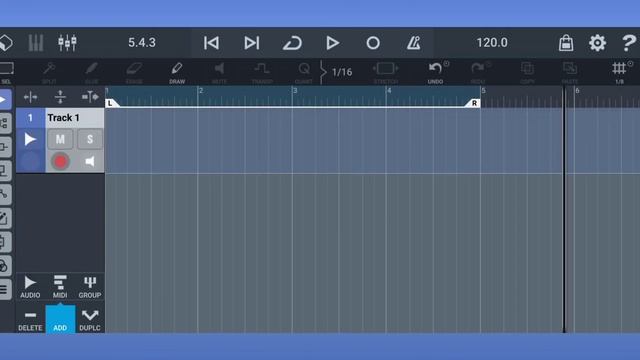Image resolution: width=640 pixels, height=360 pixels.
Task: Toggle loop playback
Action: [292, 43]
